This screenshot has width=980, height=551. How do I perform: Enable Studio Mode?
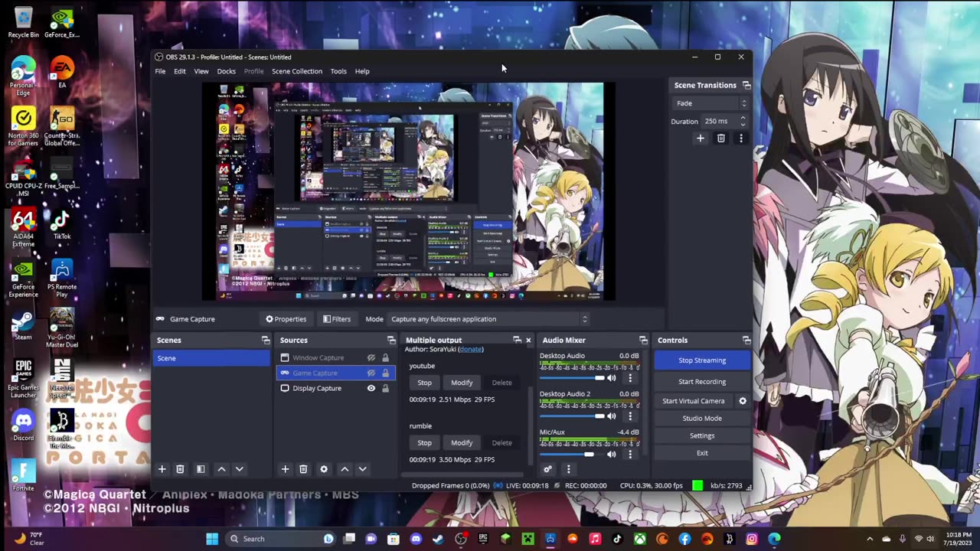click(x=702, y=419)
